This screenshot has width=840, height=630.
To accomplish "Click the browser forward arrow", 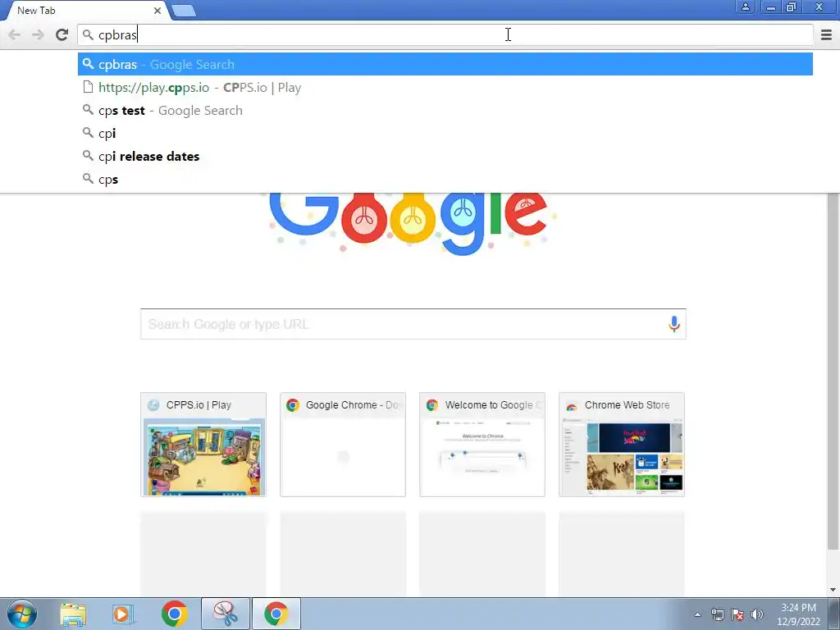I will (38, 34).
